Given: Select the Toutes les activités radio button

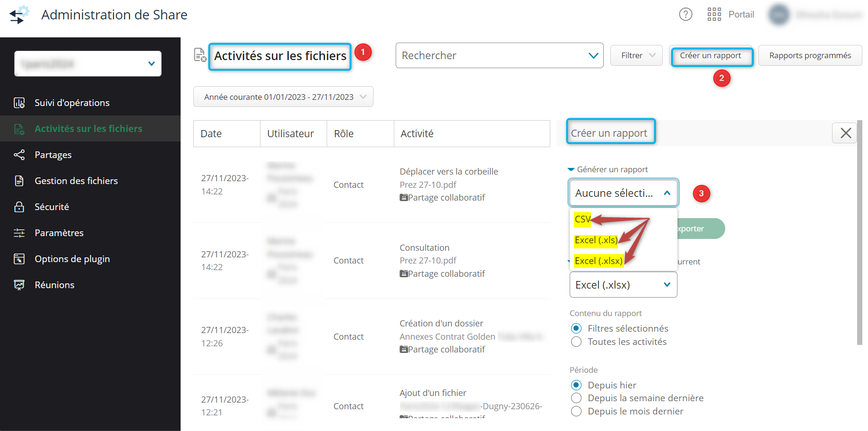Looking at the screenshot, I should coord(576,342).
